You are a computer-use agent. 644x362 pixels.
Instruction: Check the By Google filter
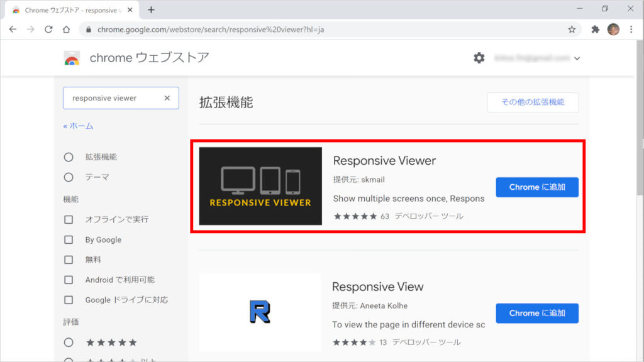(69, 239)
